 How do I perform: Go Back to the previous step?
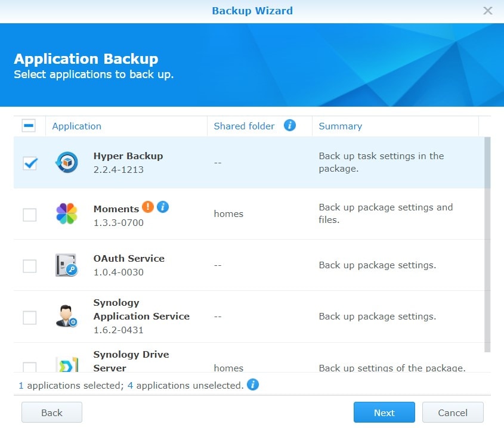point(52,413)
